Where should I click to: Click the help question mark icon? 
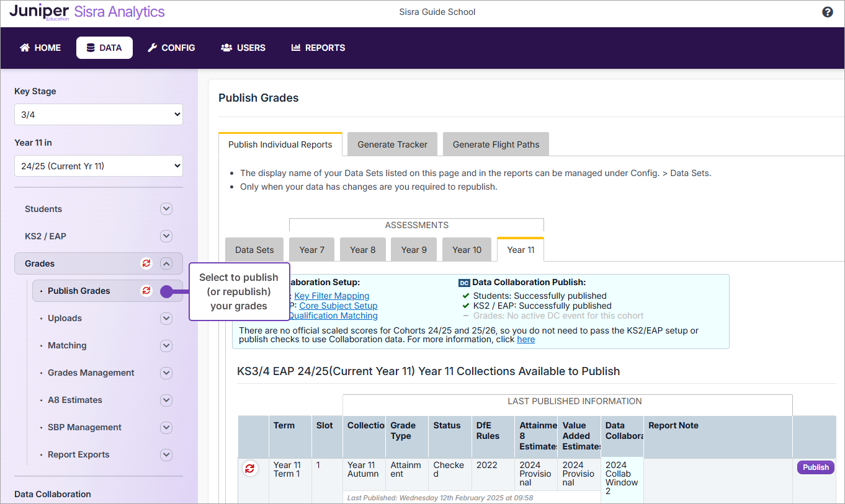(827, 12)
